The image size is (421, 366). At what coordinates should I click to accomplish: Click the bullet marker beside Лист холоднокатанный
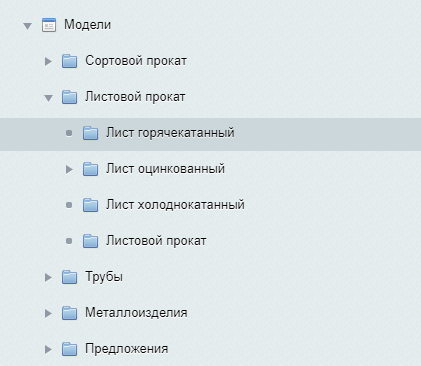[69, 205]
